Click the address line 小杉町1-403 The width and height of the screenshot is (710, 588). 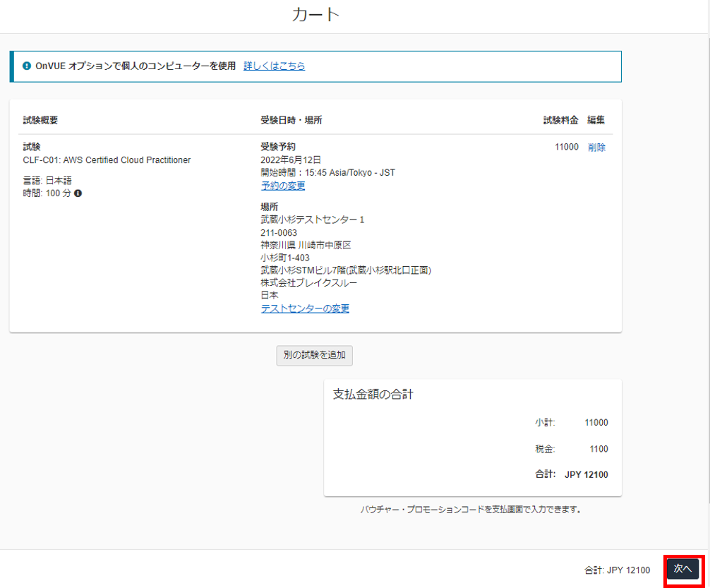point(285,258)
